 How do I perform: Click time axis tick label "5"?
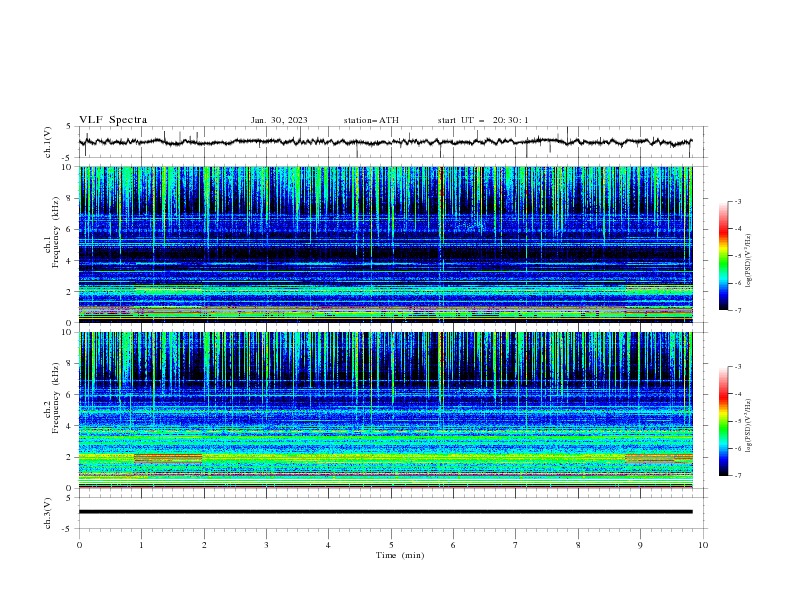tap(391, 545)
